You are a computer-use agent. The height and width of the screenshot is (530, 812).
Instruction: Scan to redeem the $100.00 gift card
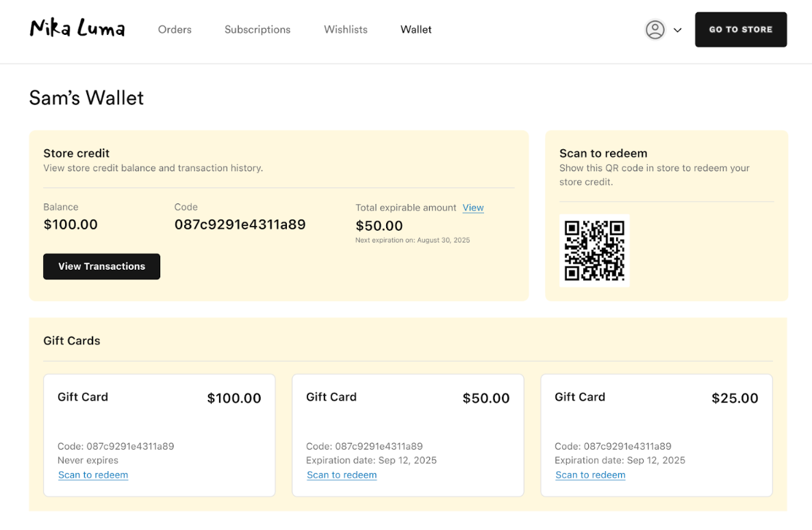tap(93, 475)
